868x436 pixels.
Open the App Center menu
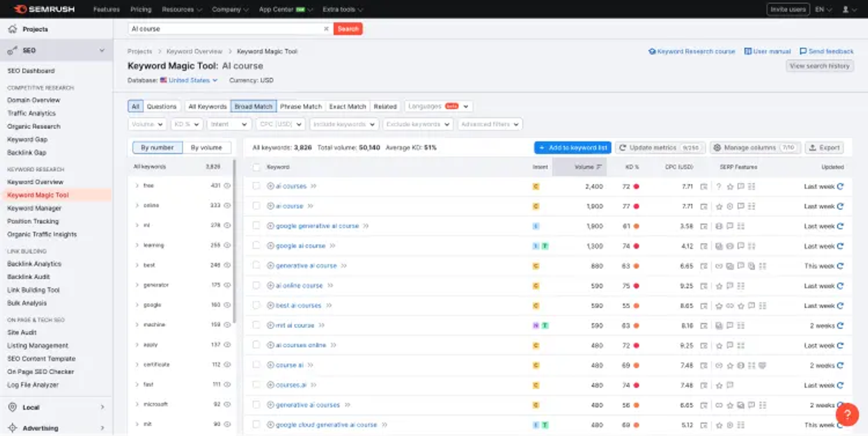[285, 9]
